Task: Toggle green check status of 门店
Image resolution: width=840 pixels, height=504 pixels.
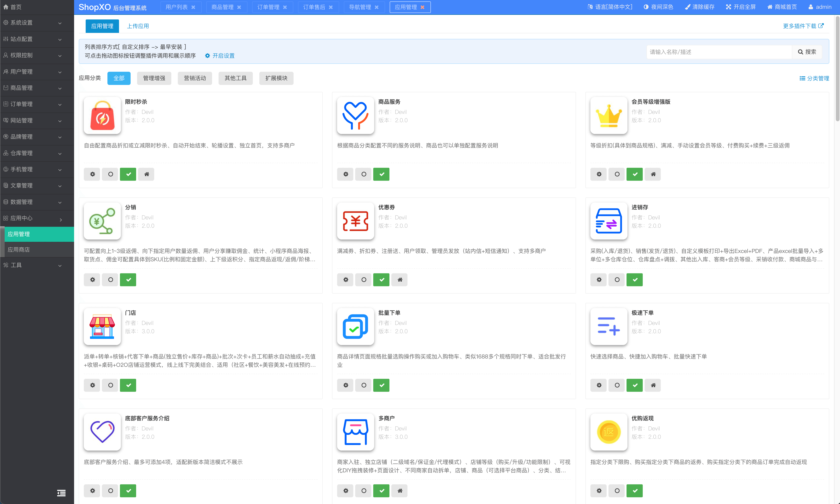Action: click(128, 385)
